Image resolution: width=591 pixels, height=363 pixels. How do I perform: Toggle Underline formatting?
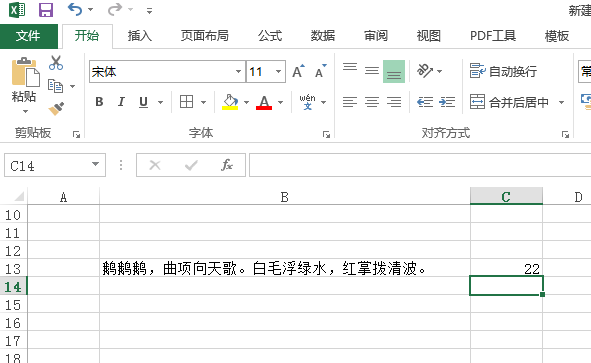click(143, 102)
